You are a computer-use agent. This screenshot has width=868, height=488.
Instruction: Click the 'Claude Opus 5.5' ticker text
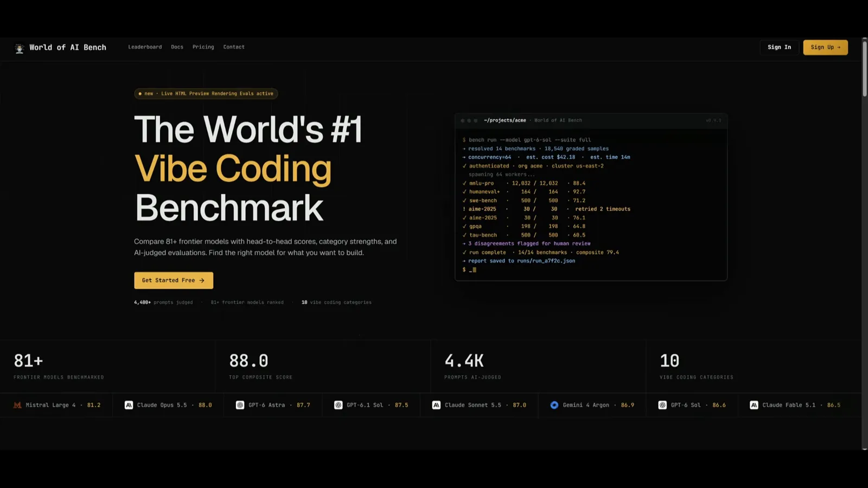coord(162,405)
